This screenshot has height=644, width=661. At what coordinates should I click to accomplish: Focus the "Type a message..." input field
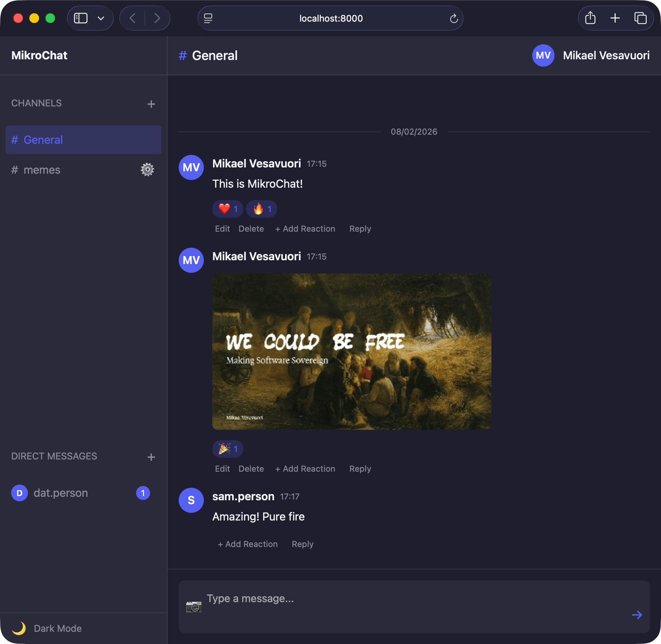tap(412, 599)
